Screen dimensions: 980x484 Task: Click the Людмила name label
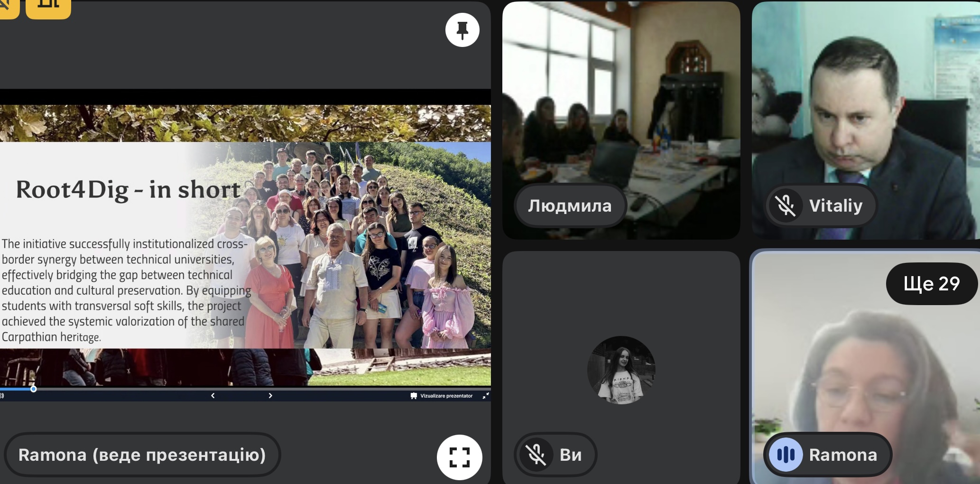coord(570,205)
